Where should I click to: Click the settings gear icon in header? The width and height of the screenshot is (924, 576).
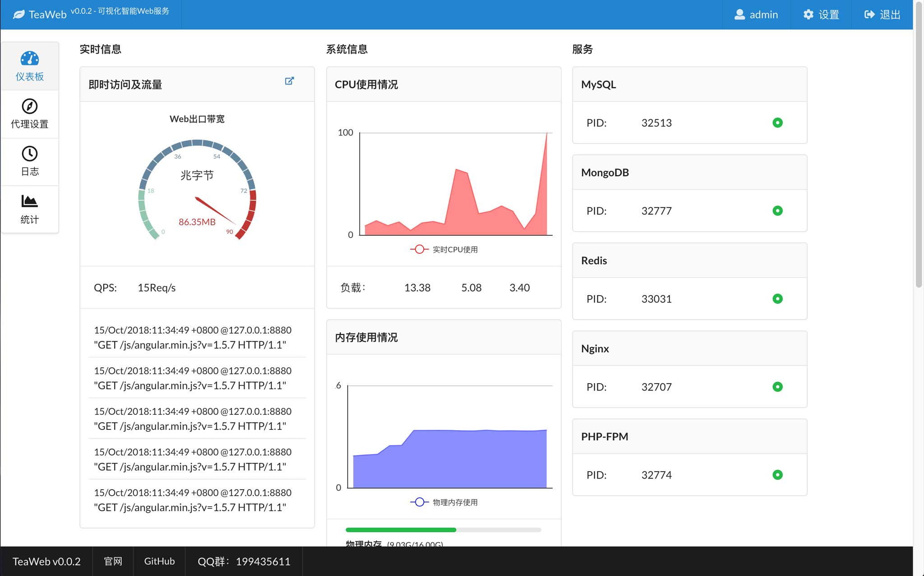point(808,14)
